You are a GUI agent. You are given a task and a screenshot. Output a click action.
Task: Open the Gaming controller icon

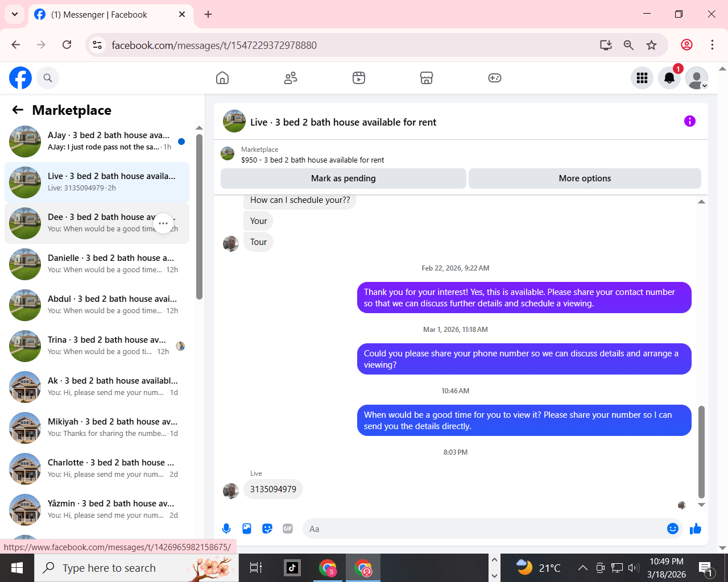[495, 78]
